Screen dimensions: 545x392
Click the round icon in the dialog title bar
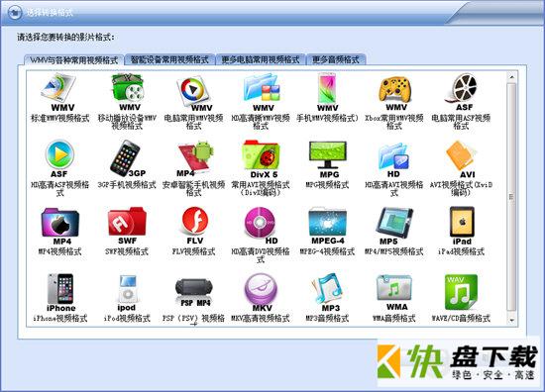click(15, 13)
